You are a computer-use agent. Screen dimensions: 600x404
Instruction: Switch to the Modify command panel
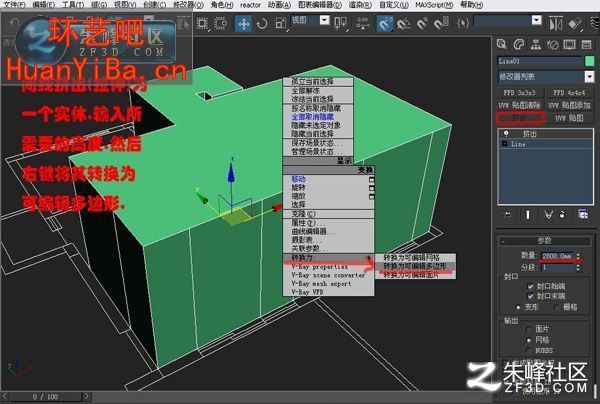[x=518, y=45]
